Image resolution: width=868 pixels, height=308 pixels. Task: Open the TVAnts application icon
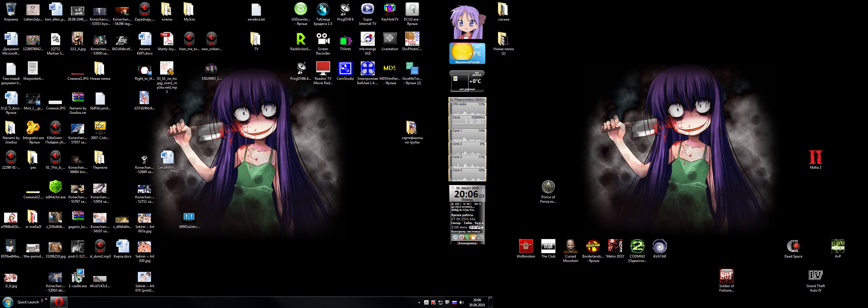pos(345,41)
